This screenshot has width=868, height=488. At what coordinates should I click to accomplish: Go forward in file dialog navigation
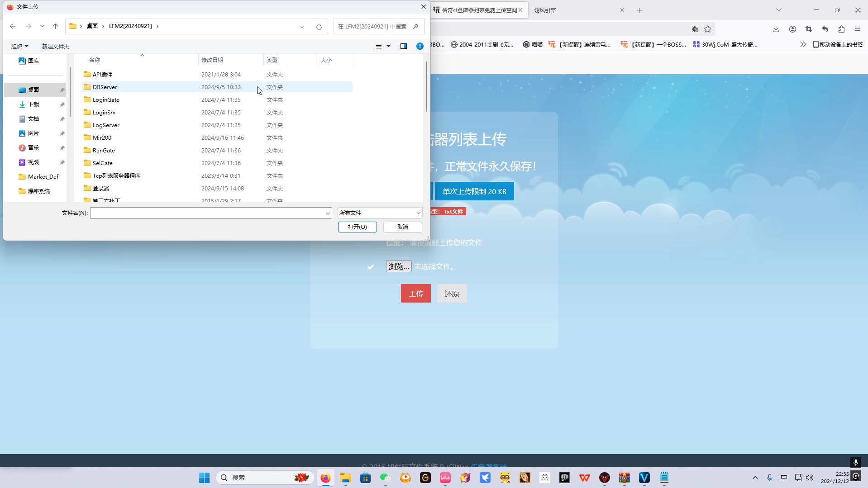click(x=29, y=26)
